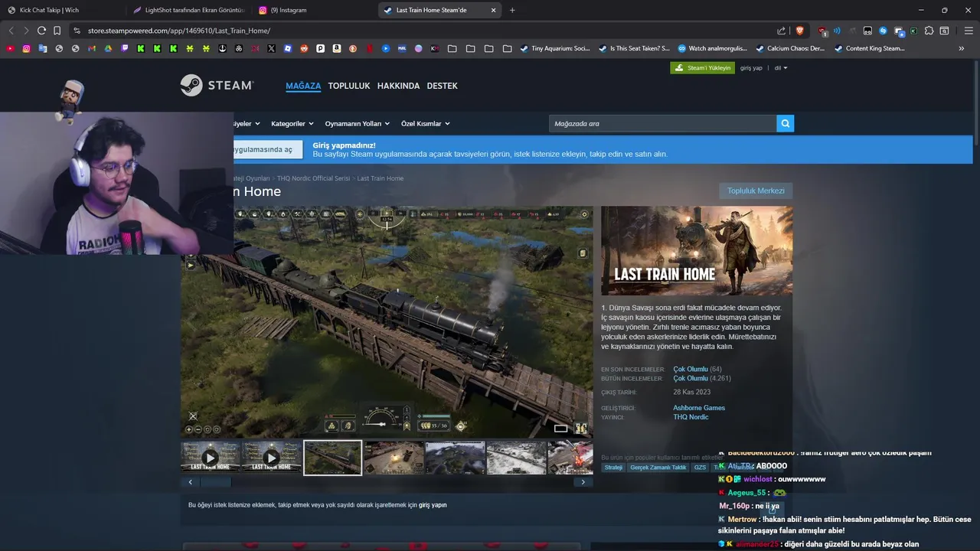Click the thumbnail strip scrollbar handle
Viewport: 980px width, 551px height.
coord(215,482)
